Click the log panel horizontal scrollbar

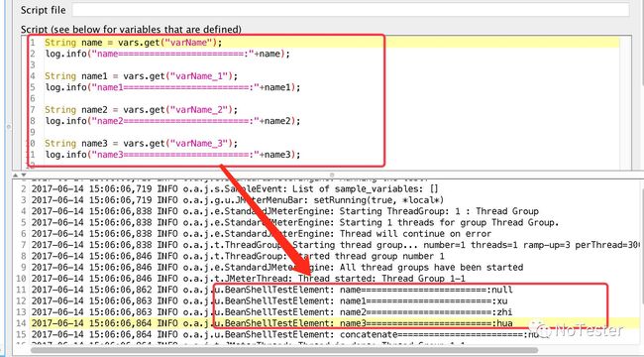click(x=283, y=351)
